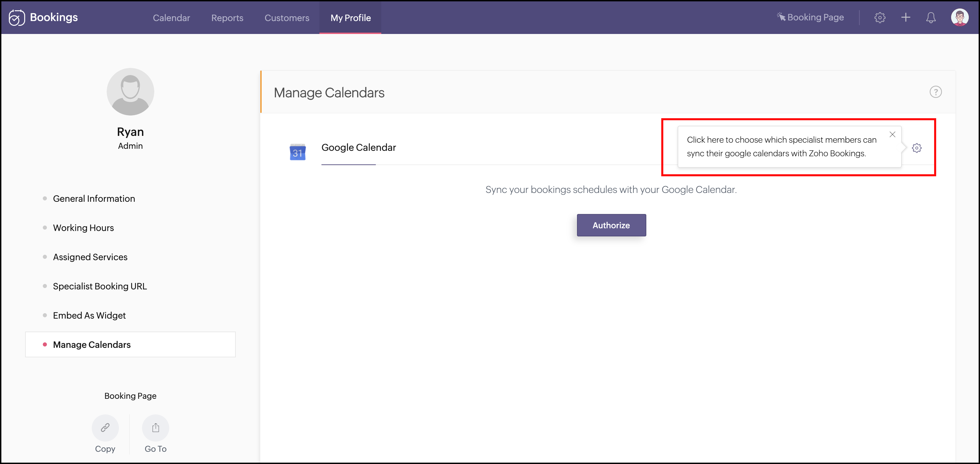Click the plus add-new icon
This screenshot has width=980, height=464.
906,18
